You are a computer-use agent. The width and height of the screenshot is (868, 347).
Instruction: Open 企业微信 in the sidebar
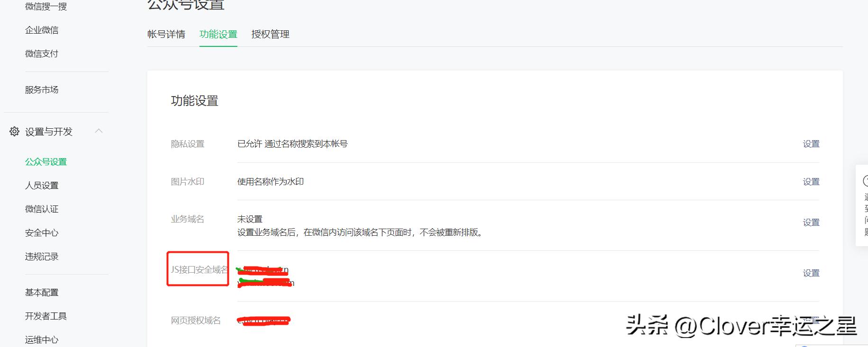coord(42,30)
